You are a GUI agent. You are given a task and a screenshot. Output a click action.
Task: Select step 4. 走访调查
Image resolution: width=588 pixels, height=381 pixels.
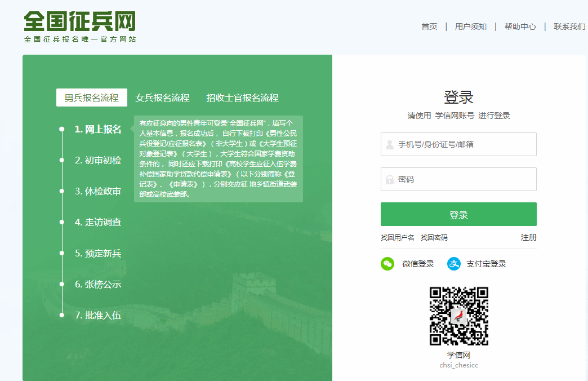(x=98, y=222)
